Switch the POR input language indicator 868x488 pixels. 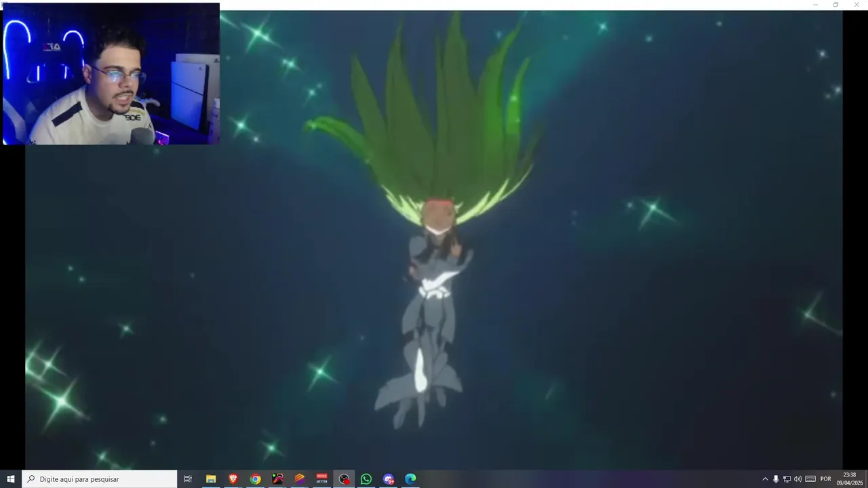pyautogui.click(x=825, y=479)
